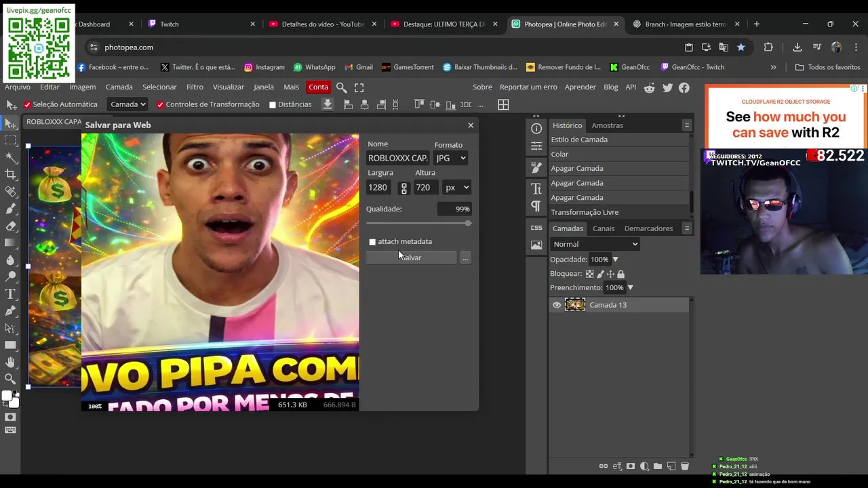Switch to the Amostras tab
868x488 pixels.
click(x=607, y=125)
